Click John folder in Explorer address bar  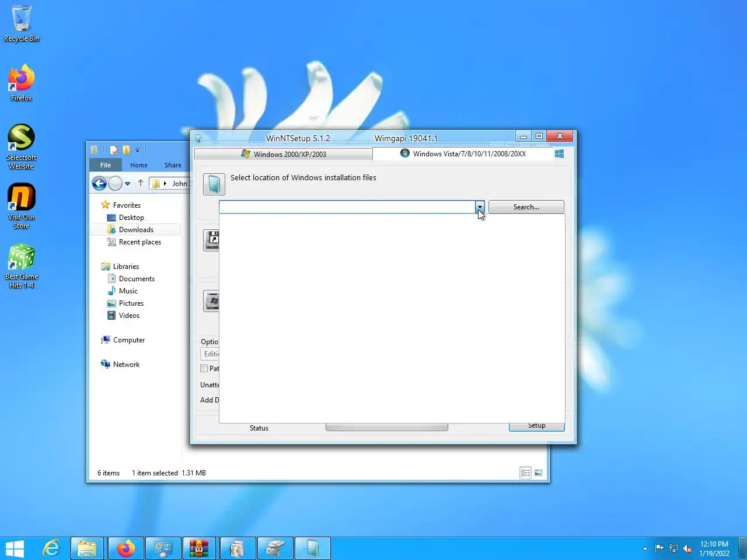click(x=180, y=183)
